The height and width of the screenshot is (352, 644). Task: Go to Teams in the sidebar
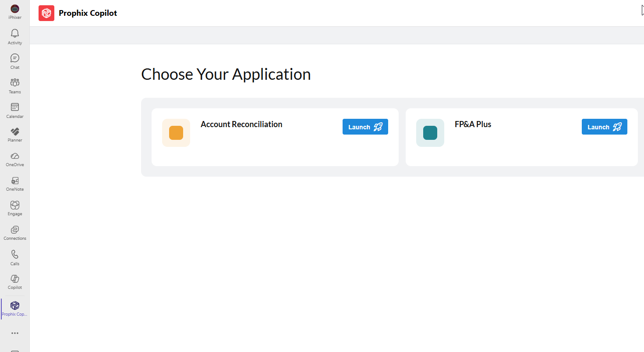pos(15,83)
